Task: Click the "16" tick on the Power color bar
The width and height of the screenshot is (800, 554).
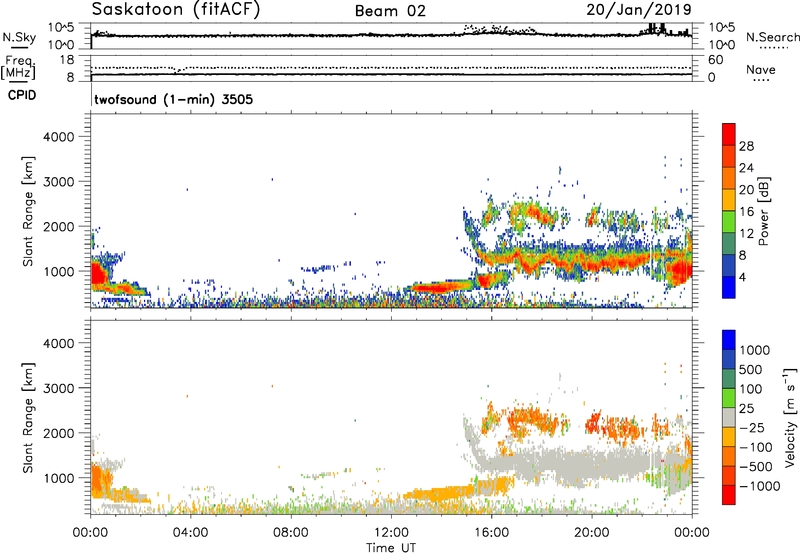Action: [x=746, y=212]
